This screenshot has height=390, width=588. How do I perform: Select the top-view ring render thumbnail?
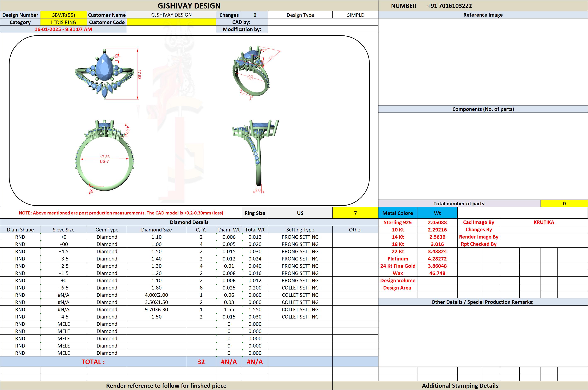107,74
